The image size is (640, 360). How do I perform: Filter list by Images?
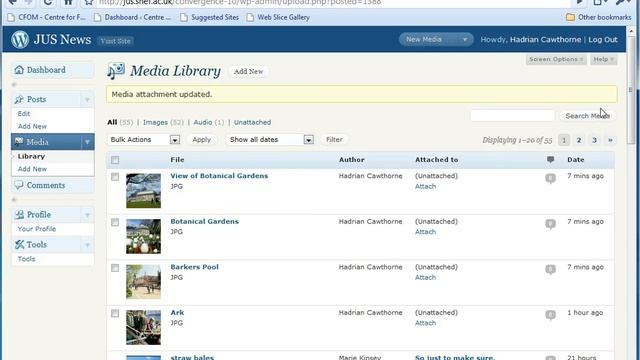pyautogui.click(x=155, y=122)
